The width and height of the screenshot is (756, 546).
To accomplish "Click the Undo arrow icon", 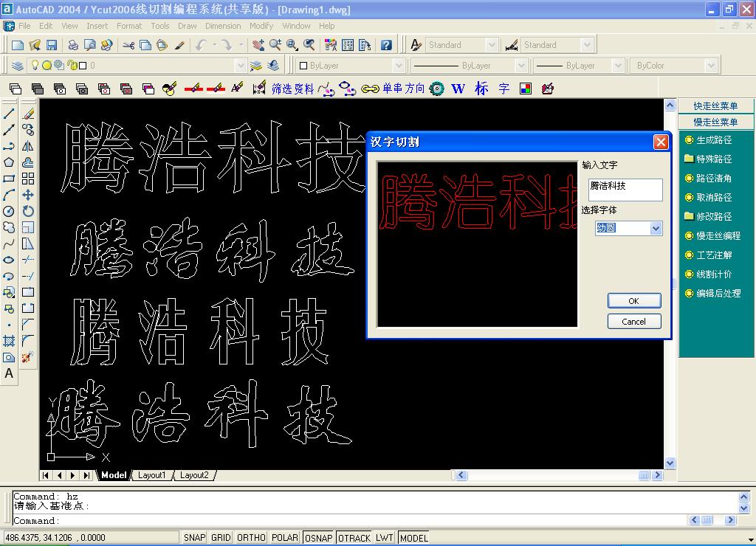I will pyautogui.click(x=201, y=45).
